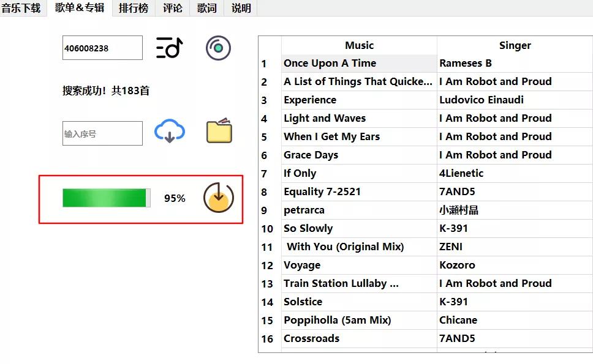The width and height of the screenshot is (593, 364).
Task: Select row number 1 header
Action: coord(270,64)
